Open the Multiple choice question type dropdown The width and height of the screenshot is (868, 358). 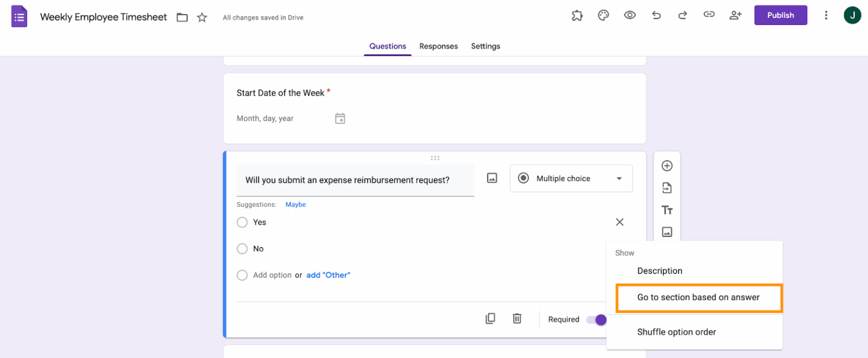(x=571, y=178)
